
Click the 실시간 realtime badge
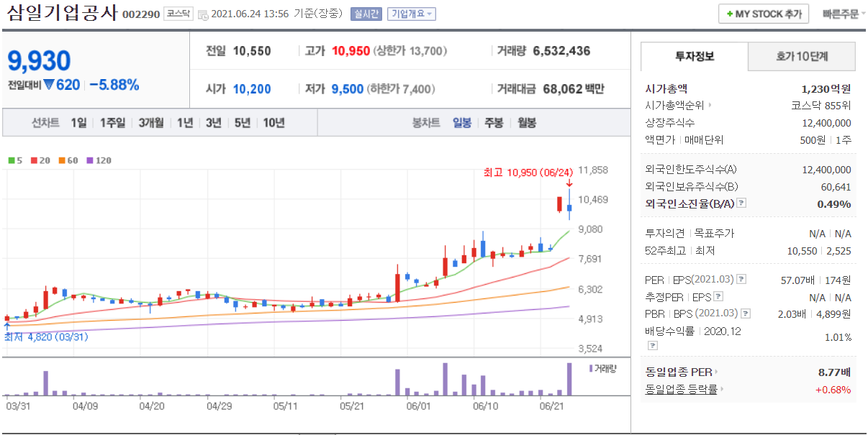pos(366,14)
